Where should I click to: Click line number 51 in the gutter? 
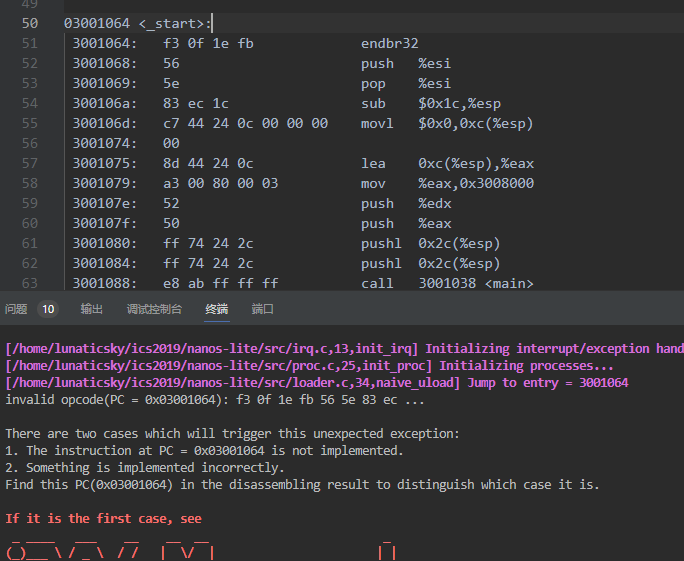(30, 43)
